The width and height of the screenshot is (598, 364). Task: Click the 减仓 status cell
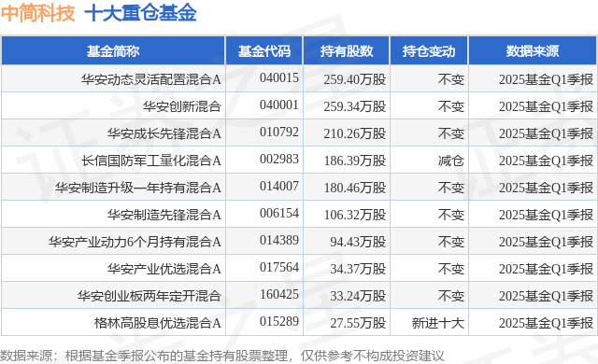(450, 161)
